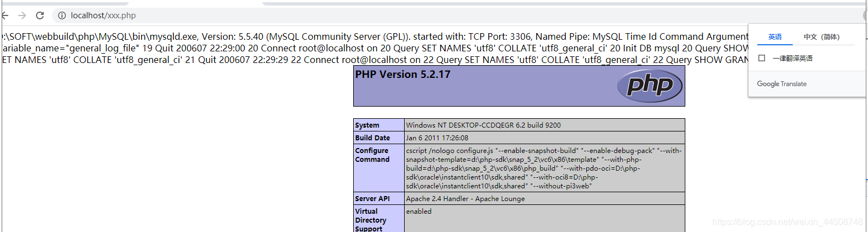Click the PHP Version 5.2.17 heading
The image size is (868, 232).
point(403,75)
